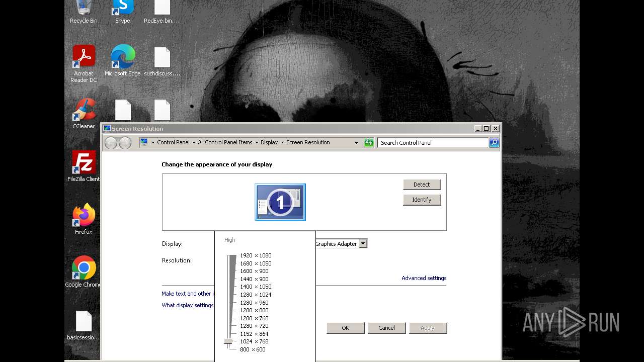Click the resolution slider thumb
644x362 pixels.
(228, 341)
